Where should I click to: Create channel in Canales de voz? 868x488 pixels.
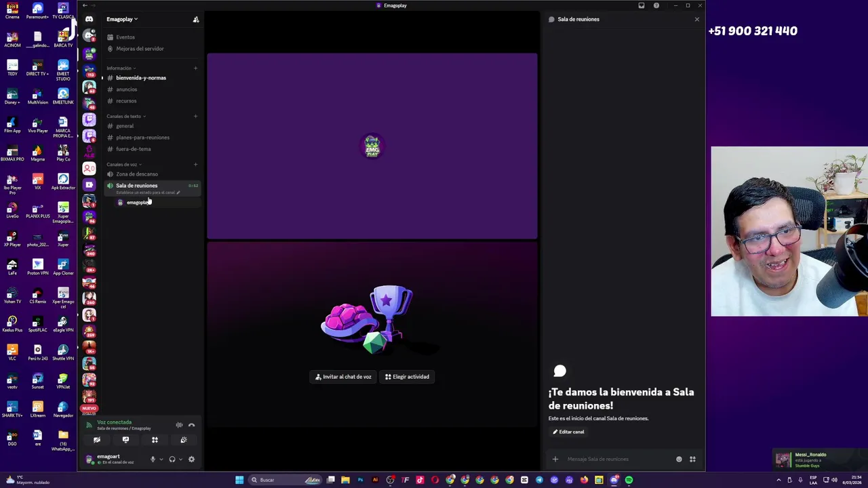coord(196,164)
